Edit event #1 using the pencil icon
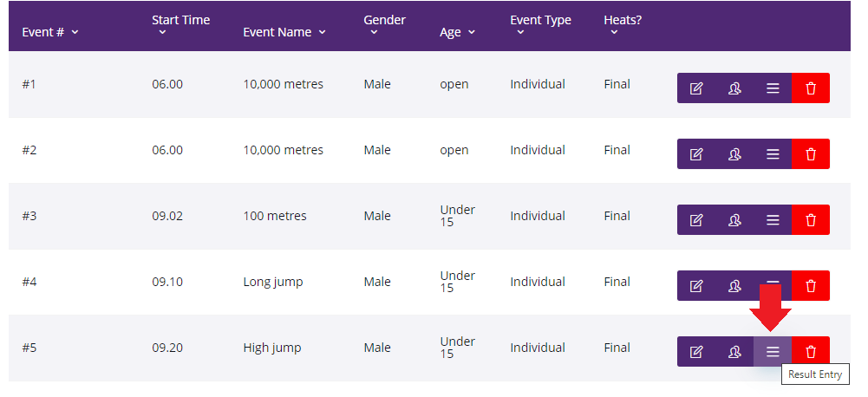 [x=695, y=88]
